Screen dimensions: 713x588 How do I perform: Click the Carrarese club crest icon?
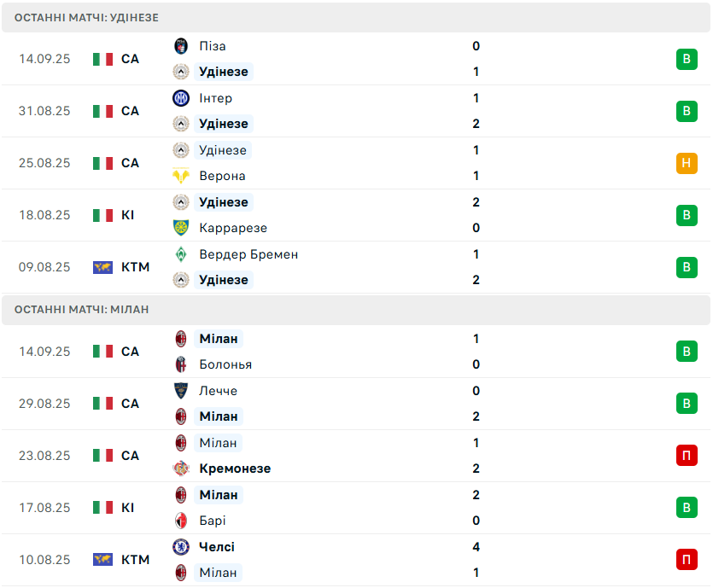click(x=180, y=228)
